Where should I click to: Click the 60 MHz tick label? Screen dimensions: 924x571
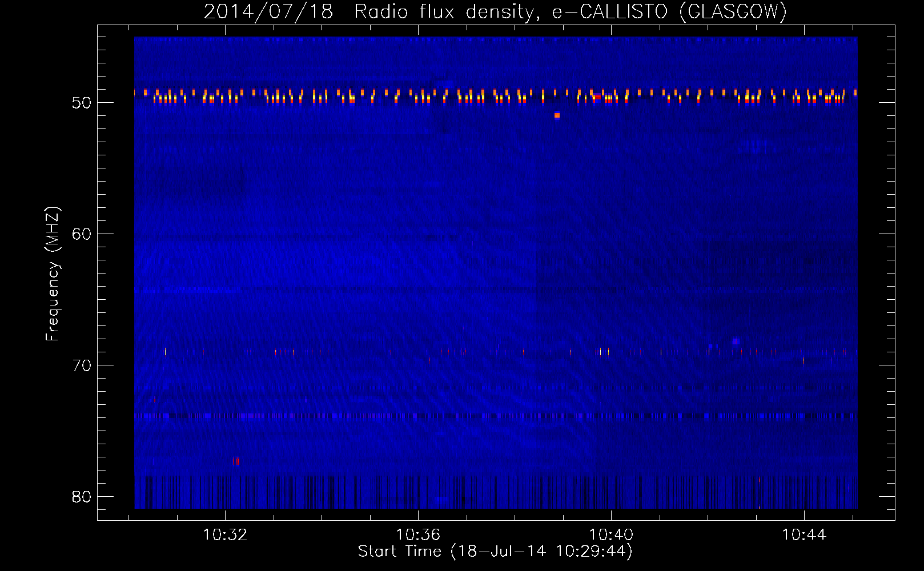82,234
